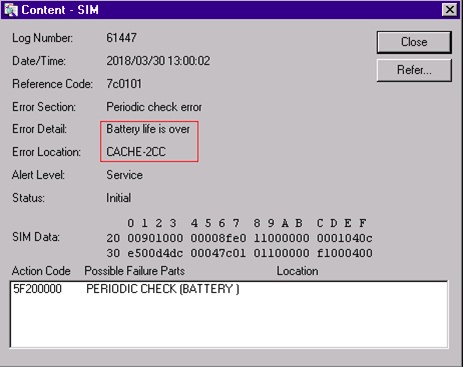Click the Possible Failure Parts column header
The height and width of the screenshot is (367, 463).
click(135, 271)
